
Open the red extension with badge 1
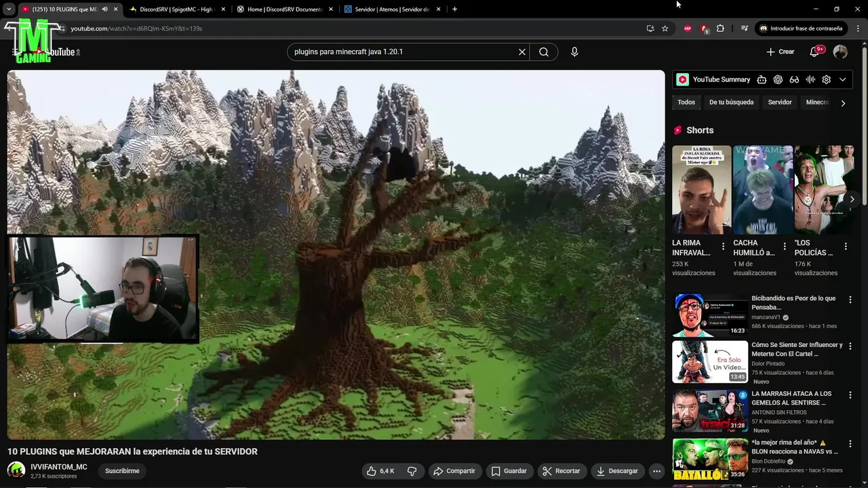click(705, 28)
